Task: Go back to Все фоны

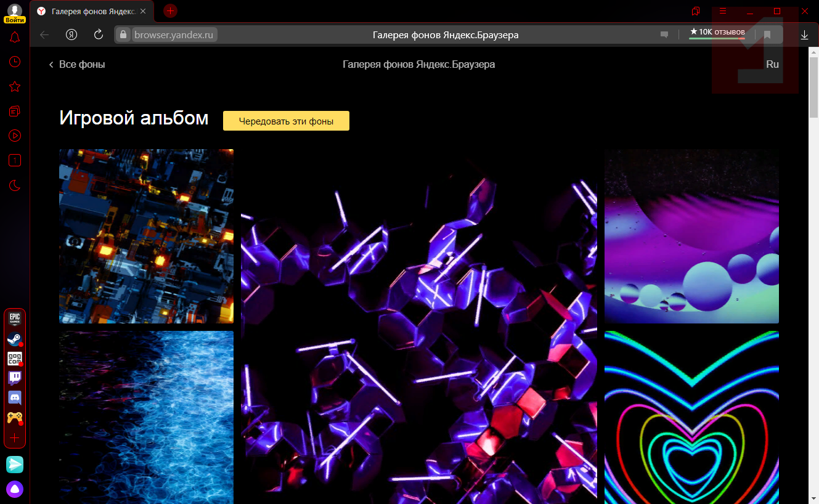Action: [x=77, y=64]
